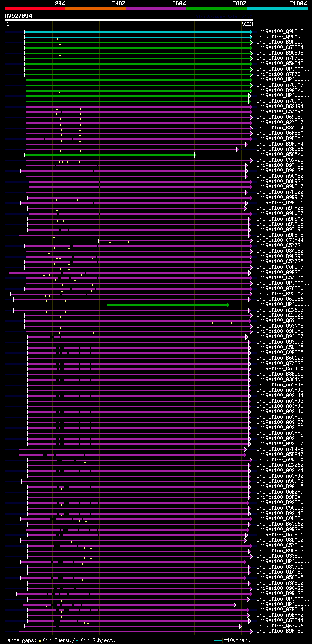Select the UniRef100_A3BD86 label

[x=280, y=149]
